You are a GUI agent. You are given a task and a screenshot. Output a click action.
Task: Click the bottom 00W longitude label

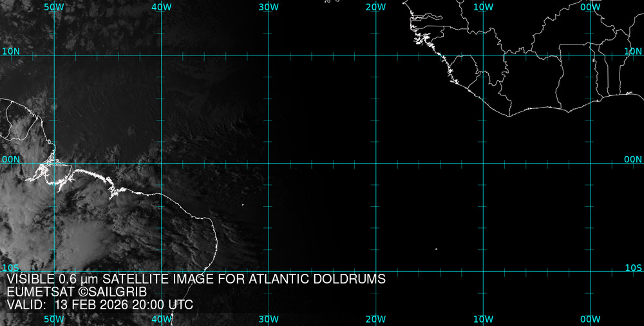(x=591, y=319)
